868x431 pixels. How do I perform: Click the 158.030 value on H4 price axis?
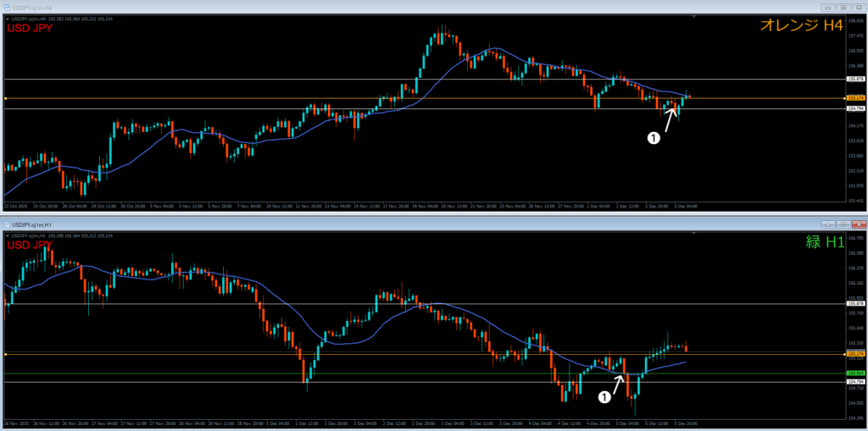[856, 19]
